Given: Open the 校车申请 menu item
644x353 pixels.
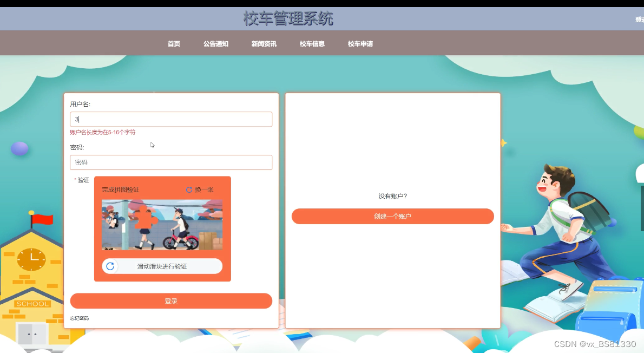Looking at the screenshot, I should (360, 44).
